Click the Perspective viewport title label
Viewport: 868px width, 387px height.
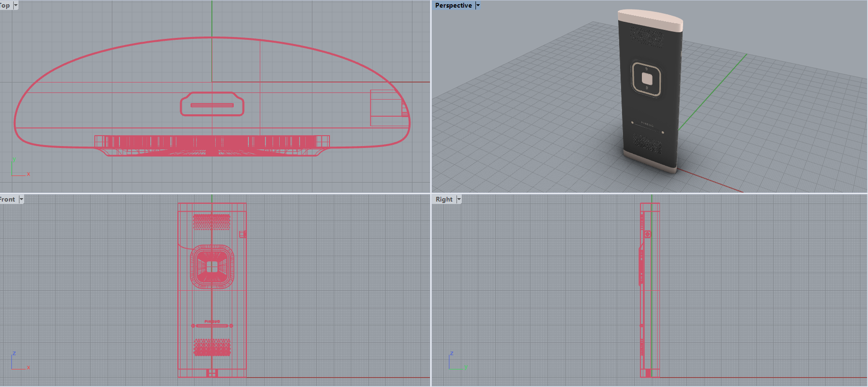tap(453, 6)
